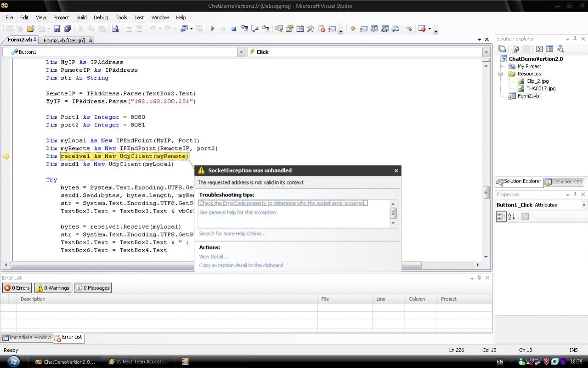
Task: Click the View Detail... link
Action: pyautogui.click(x=214, y=257)
